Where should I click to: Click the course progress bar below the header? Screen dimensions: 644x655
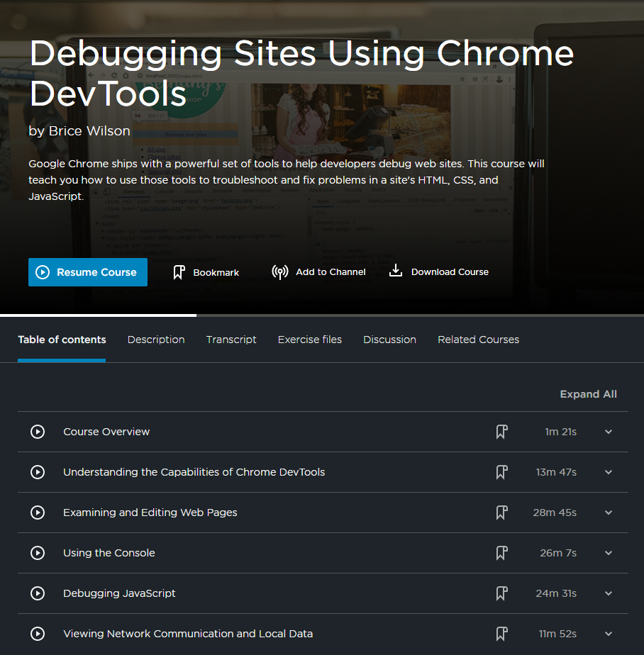pyautogui.click(x=322, y=315)
